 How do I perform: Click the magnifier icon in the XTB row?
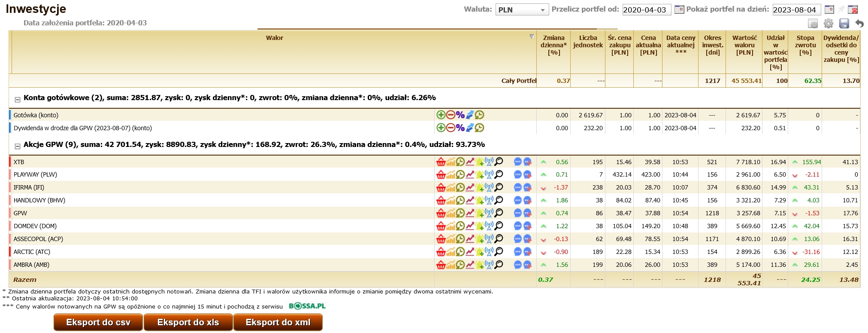(x=499, y=162)
